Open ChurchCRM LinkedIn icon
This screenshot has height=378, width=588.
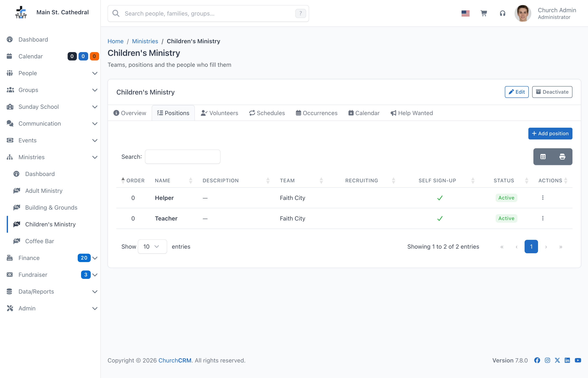tap(567, 360)
